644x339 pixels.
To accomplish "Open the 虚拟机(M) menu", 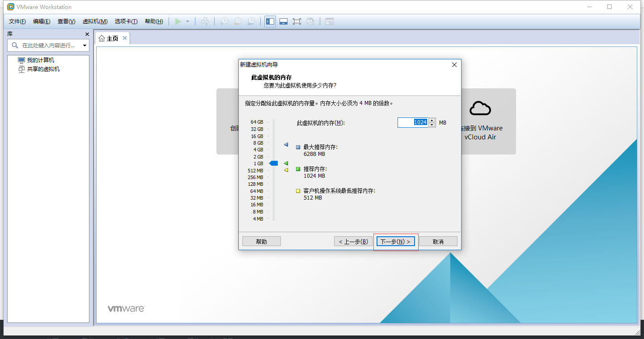I will (95, 21).
